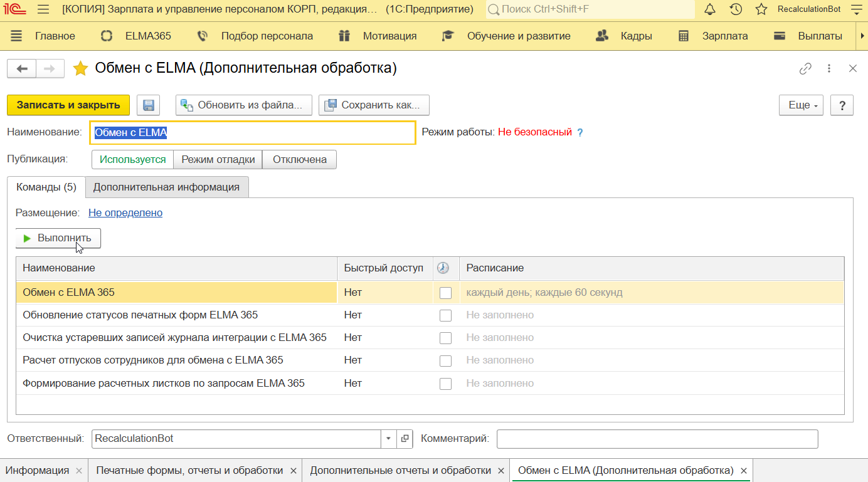868x482 pixels.
Task: Toggle schedule checkbox for Расчет отпусков сотрудников
Action: tap(445, 360)
